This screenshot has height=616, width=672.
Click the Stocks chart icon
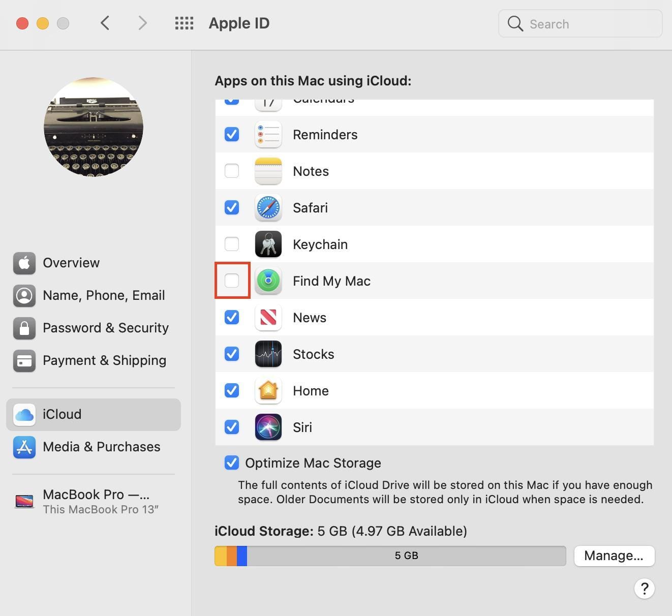point(268,354)
